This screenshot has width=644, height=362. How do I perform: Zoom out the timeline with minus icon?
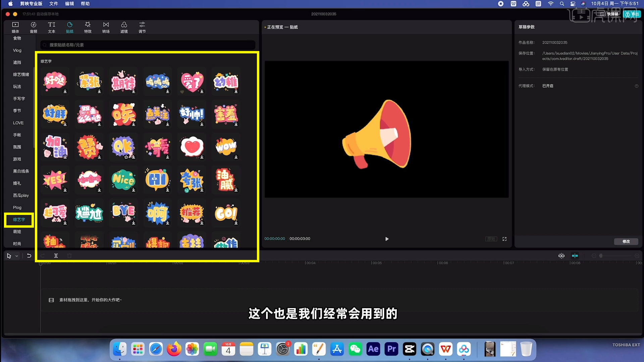coord(594,256)
